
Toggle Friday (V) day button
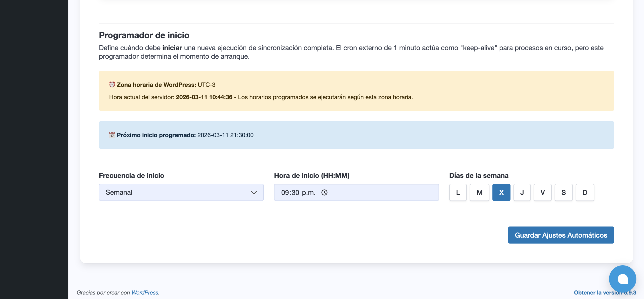coord(543,193)
